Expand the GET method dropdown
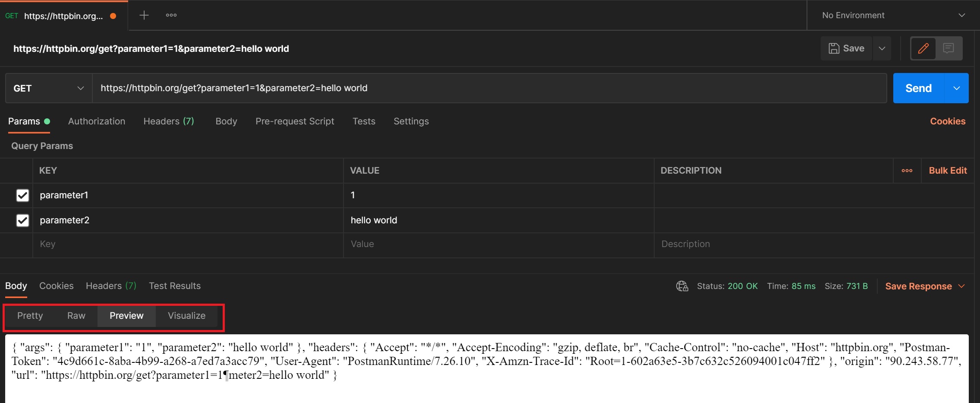 pyautogui.click(x=48, y=88)
